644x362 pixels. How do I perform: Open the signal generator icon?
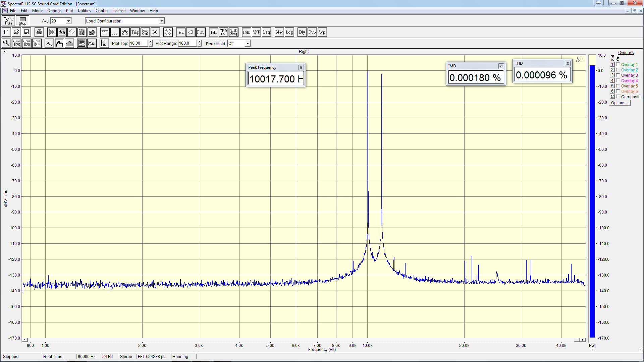(x=168, y=32)
